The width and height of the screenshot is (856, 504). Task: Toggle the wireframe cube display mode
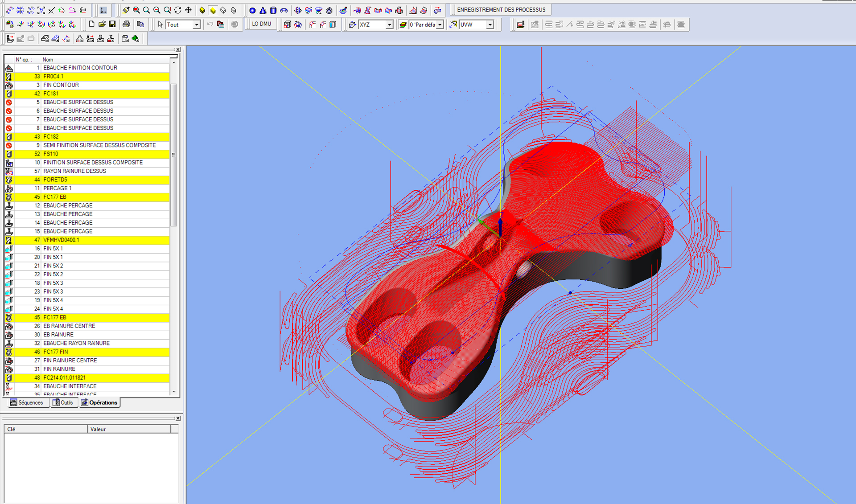(x=223, y=10)
